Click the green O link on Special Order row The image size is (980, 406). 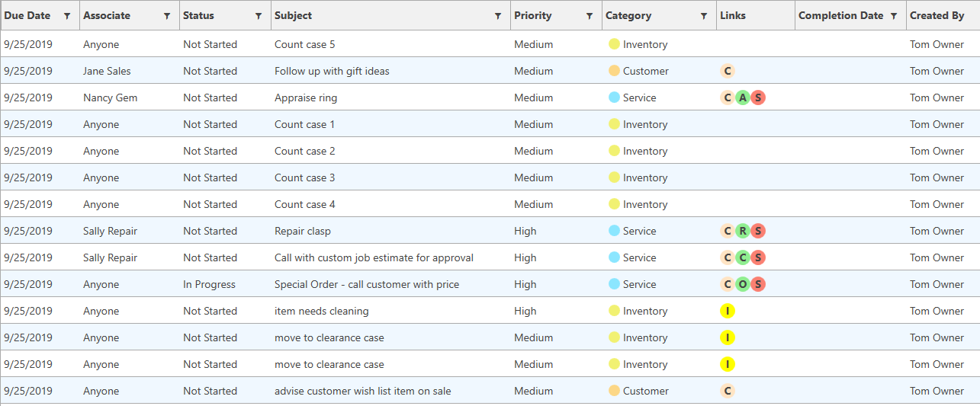click(x=743, y=284)
